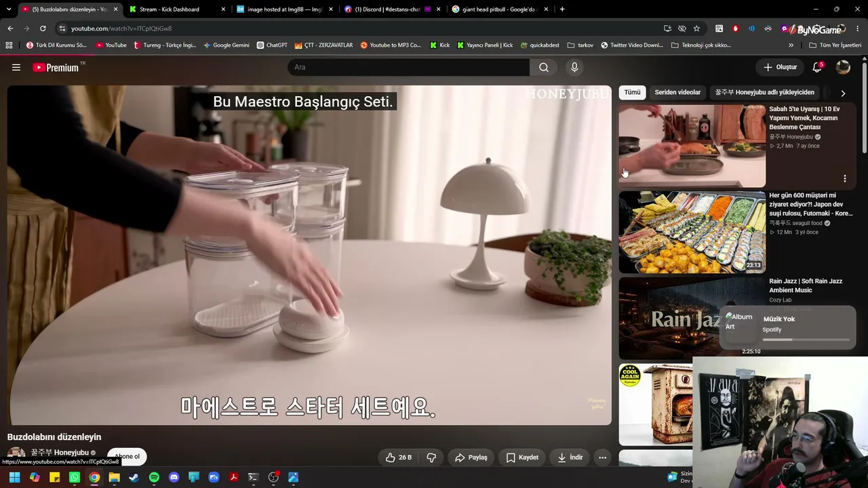Viewport: 868px width, 488px height.
Task: Switch to the Stream - Kick Dashboard tab
Action: [176, 9]
